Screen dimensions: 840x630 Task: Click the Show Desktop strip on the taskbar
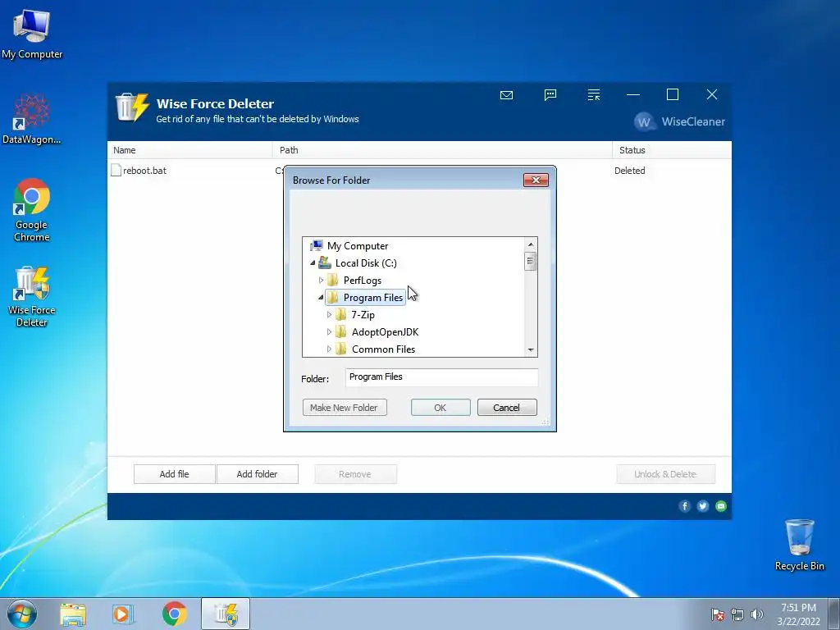coord(834,614)
